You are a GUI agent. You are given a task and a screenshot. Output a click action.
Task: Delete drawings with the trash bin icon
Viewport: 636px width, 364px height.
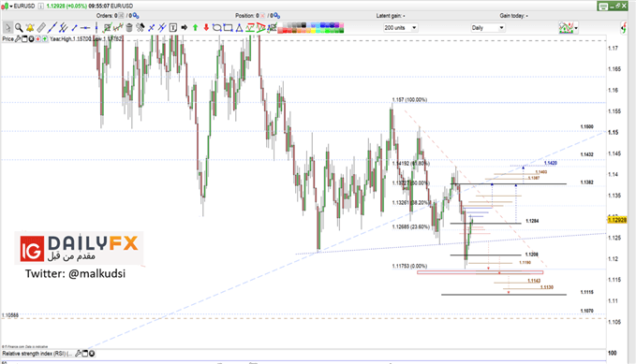click(129, 28)
